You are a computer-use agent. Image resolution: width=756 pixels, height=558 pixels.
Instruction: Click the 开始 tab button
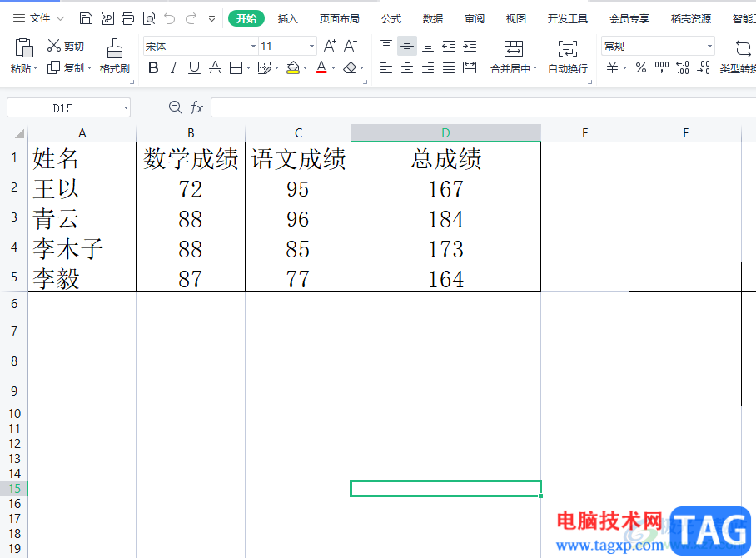click(x=246, y=19)
